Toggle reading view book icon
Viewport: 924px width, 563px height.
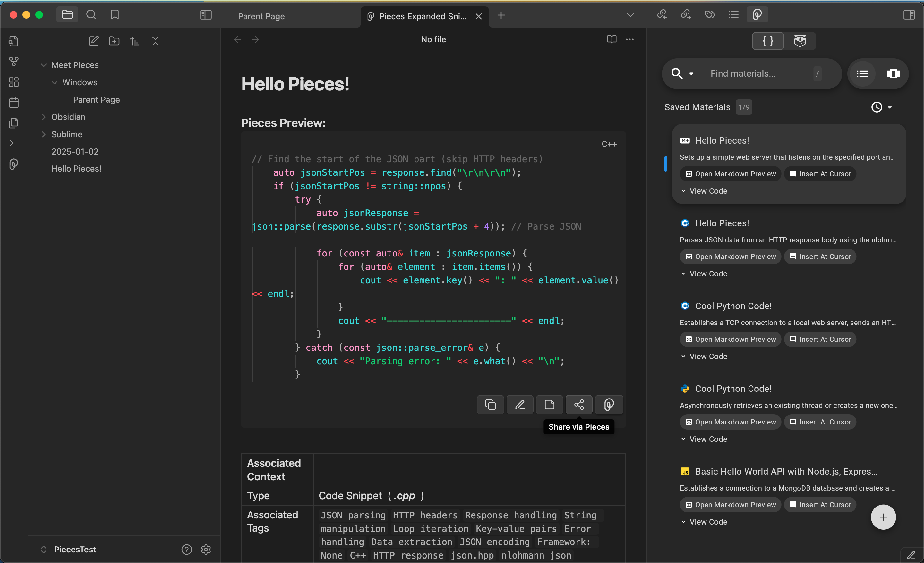(612, 39)
